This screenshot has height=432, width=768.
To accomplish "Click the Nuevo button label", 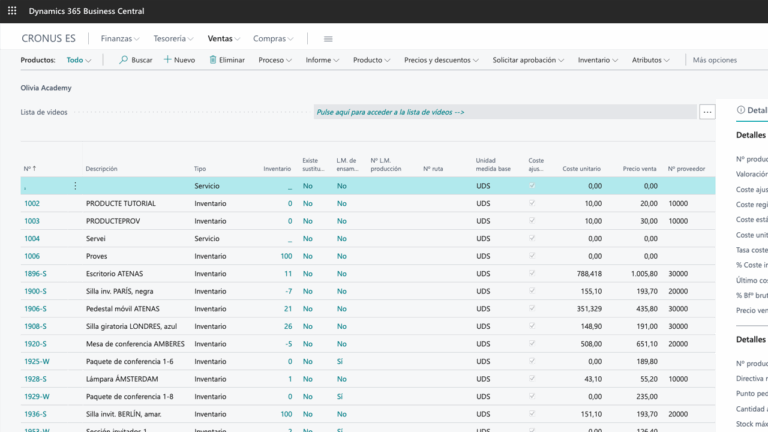I will pyautogui.click(x=185, y=60).
